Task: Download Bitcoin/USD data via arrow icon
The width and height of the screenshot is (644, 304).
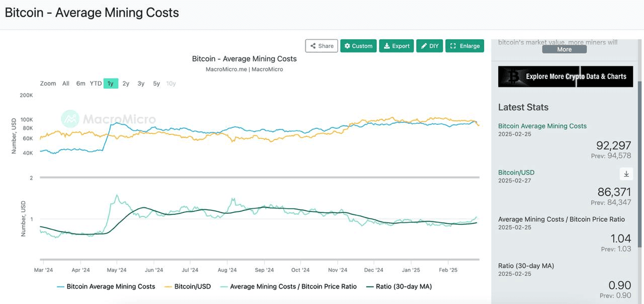Action: [x=626, y=174]
